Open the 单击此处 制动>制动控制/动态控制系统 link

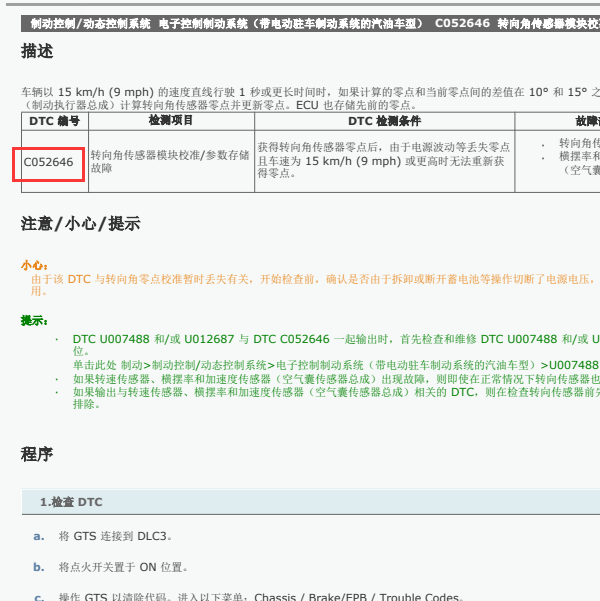point(336,365)
